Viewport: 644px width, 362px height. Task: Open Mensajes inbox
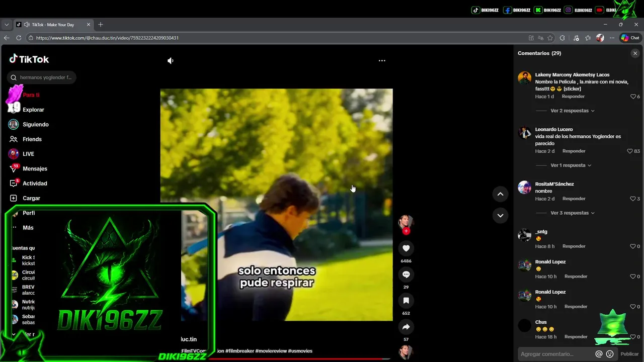(35, 168)
